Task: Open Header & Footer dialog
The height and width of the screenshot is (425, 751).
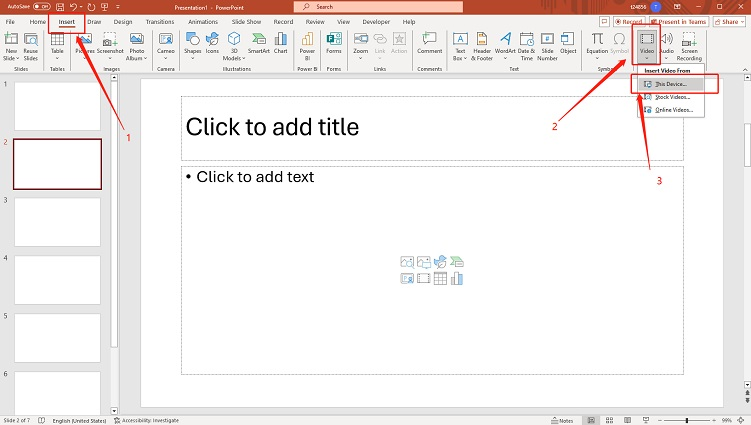Action: (x=482, y=46)
